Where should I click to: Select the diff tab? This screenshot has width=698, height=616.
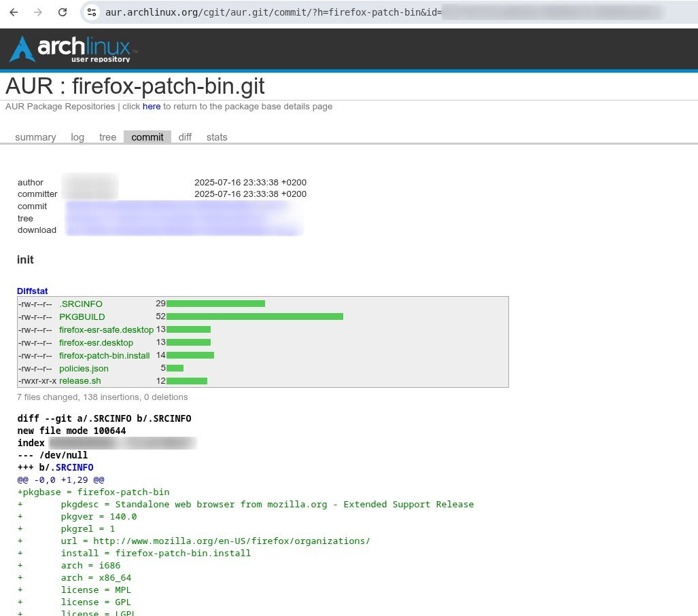click(185, 137)
